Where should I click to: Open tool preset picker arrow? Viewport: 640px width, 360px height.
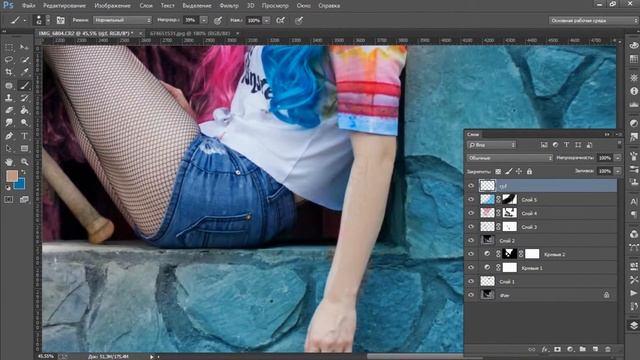(x=25, y=20)
